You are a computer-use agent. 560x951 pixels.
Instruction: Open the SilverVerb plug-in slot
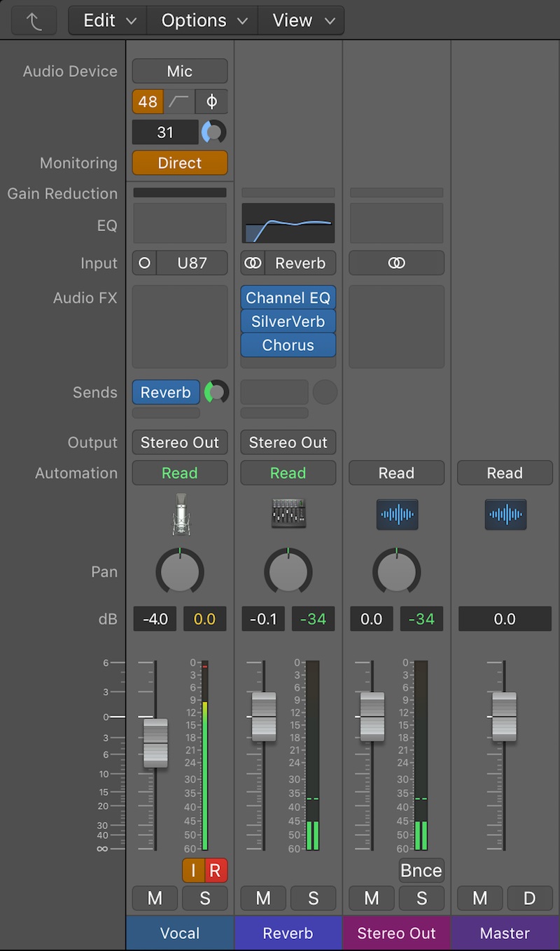288,321
